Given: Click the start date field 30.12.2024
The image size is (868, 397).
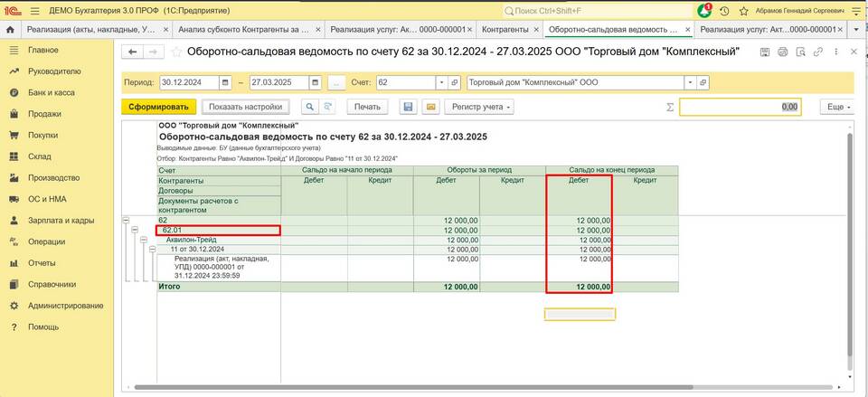Looking at the screenshot, I should tap(189, 82).
